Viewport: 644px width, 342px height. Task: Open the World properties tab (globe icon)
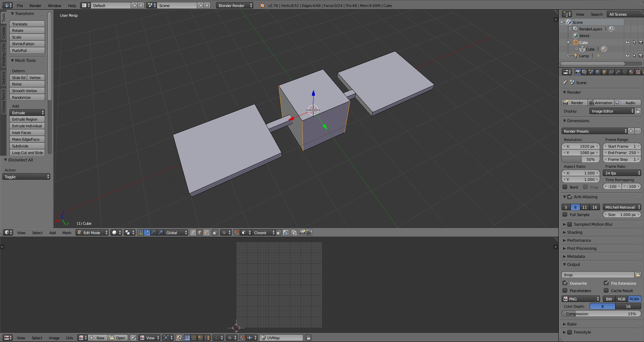tap(598, 72)
